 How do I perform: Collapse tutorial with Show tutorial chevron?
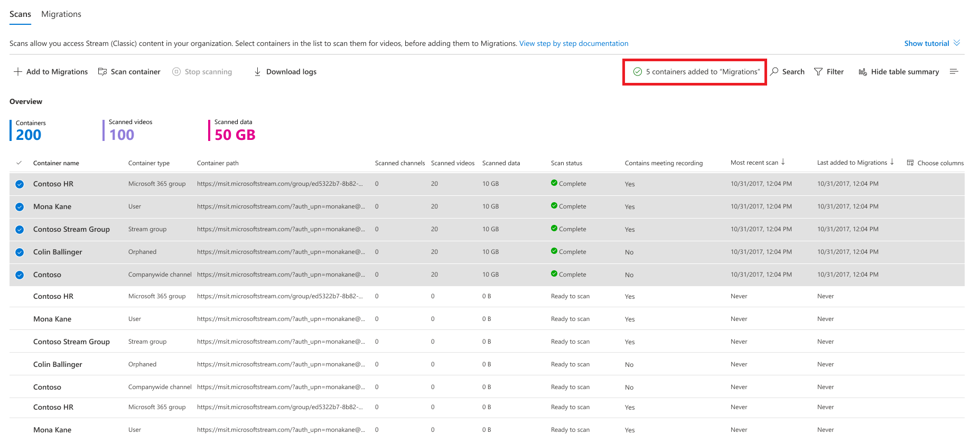pyautogui.click(x=957, y=43)
